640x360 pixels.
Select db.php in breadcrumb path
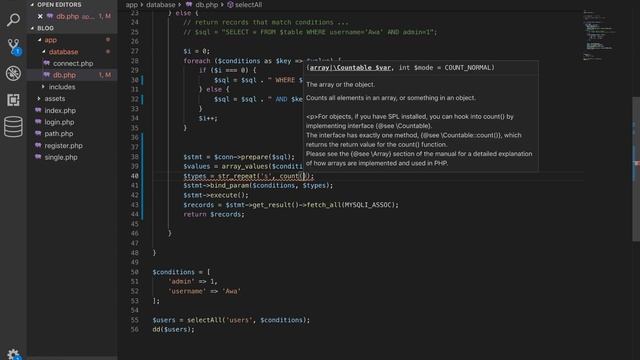click(x=207, y=5)
